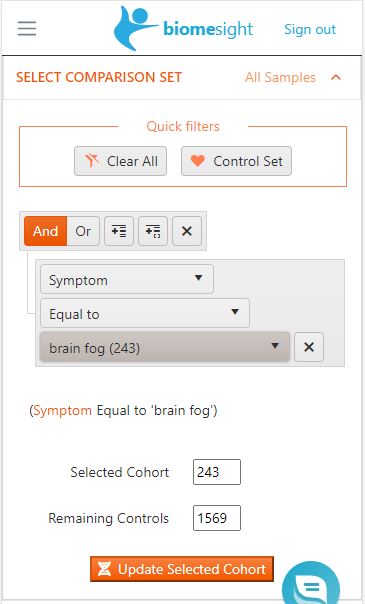Click the add rule icon
This screenshot has width=365, height=604.
click(119, 231)
